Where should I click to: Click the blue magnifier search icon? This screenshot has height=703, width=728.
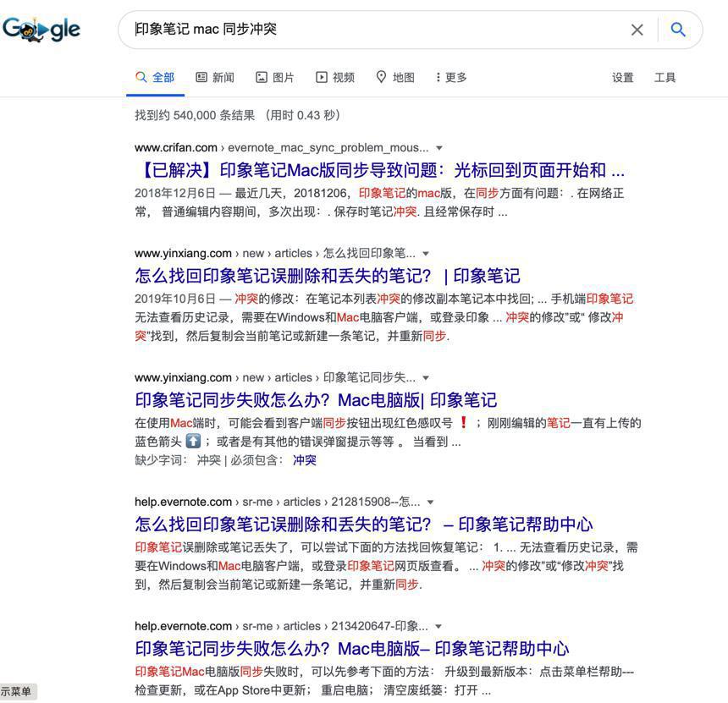pyautogui.click(x=678, y=30)
